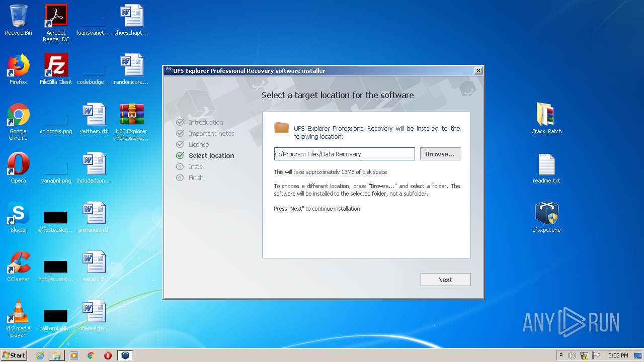Click the Select location step
The image size is (644, 362).
(x=211, y=155)
